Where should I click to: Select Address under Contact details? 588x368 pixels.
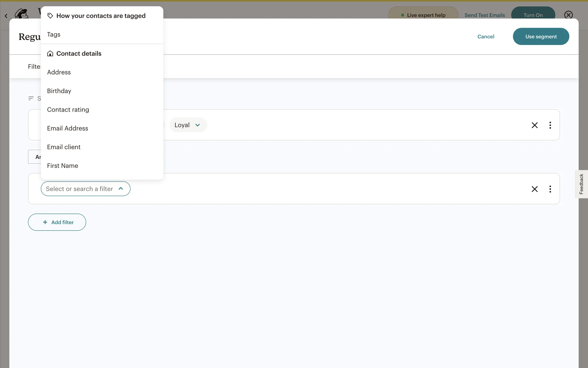click(59, 72)
